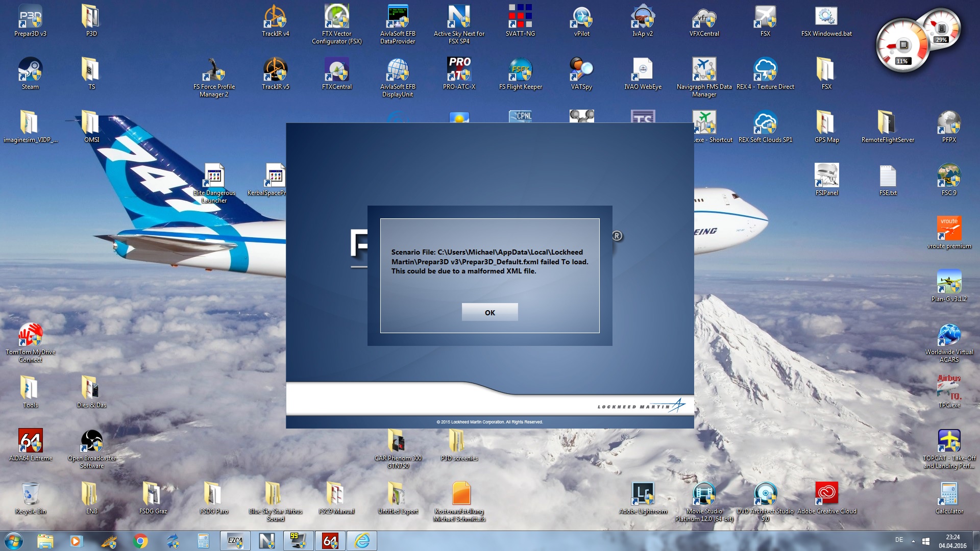Open Steam desktop shortcut

point(30,73)
